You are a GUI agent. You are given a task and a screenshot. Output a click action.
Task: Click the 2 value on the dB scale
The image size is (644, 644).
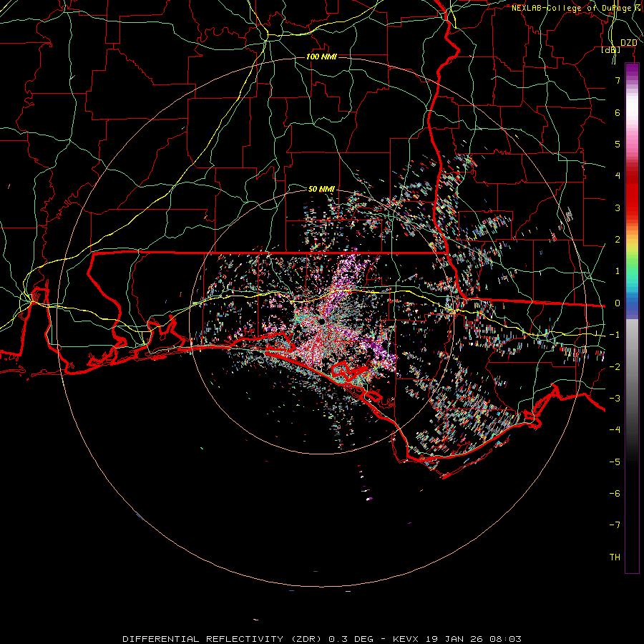(618, 240)
